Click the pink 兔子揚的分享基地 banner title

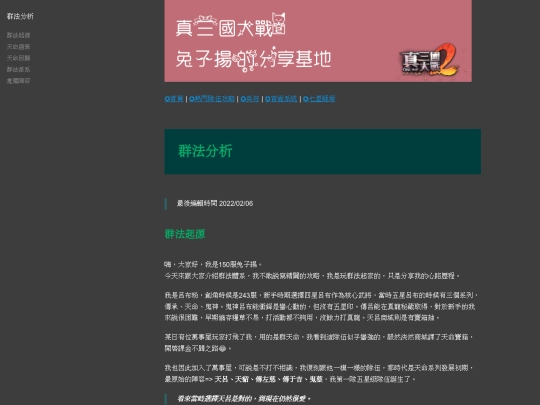[253, 59]
